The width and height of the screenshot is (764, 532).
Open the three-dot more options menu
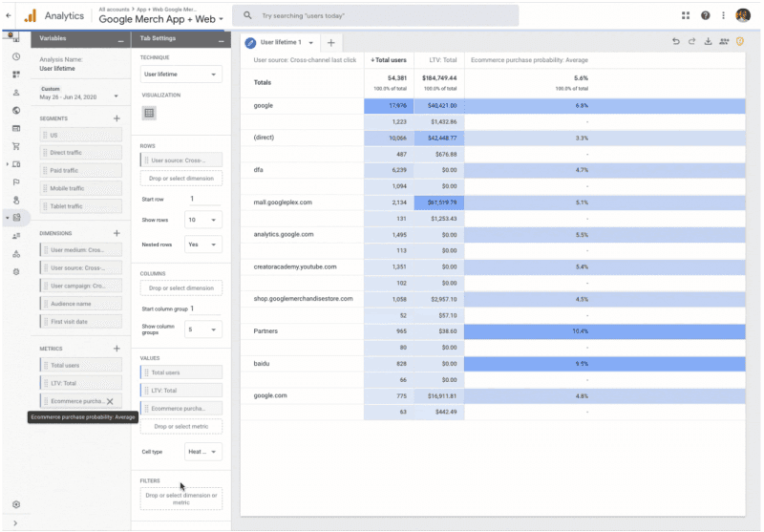(723, 15)
